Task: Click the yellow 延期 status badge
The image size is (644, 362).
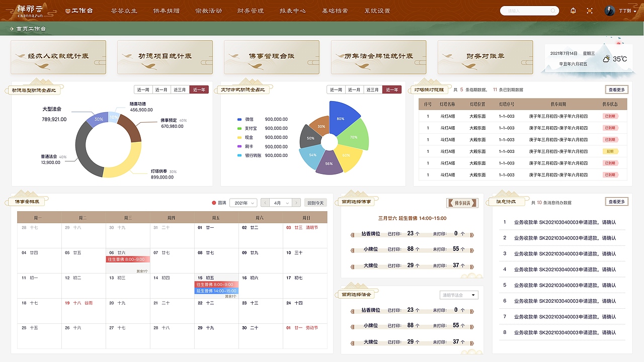Action: click(610, 151)
